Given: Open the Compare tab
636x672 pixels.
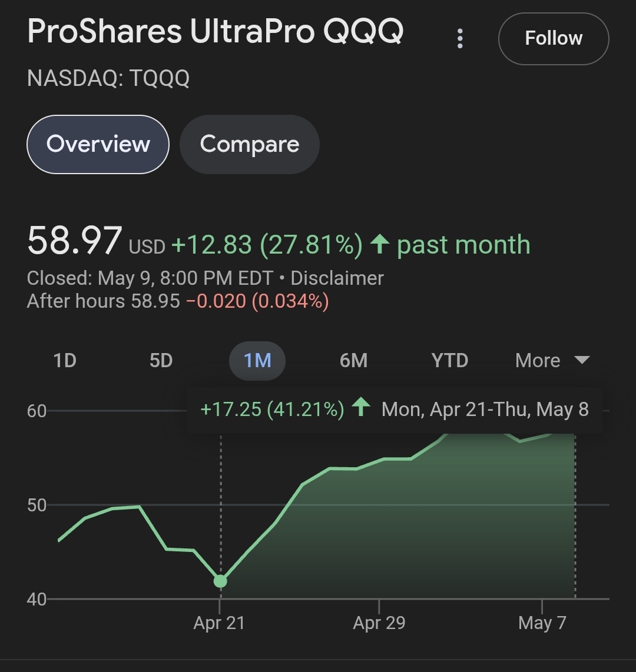Looking at the screenshot, I should tap(249, 144).
